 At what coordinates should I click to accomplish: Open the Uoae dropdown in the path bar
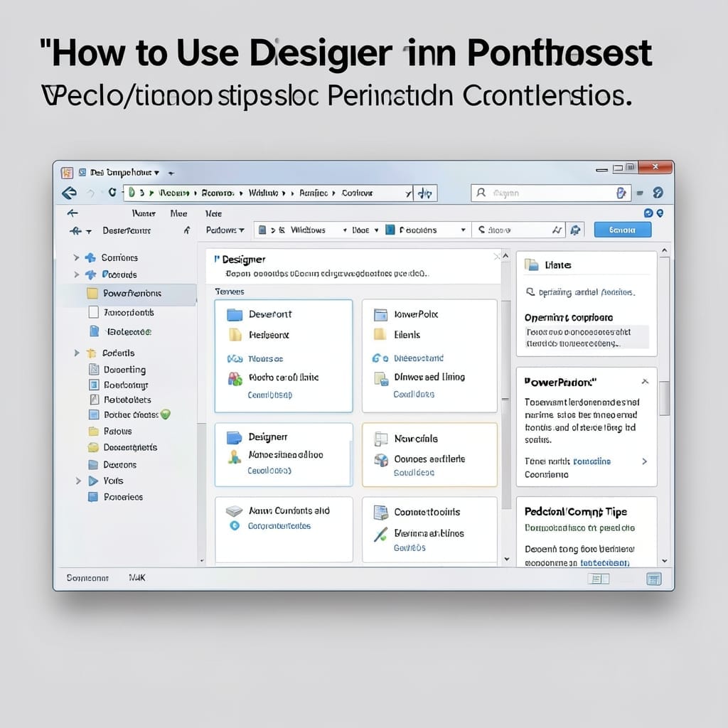(x=377, y=230)
